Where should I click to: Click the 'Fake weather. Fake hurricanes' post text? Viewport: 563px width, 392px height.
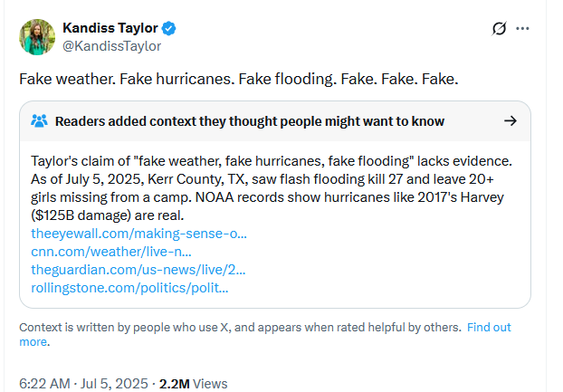(x=239, y=79)
